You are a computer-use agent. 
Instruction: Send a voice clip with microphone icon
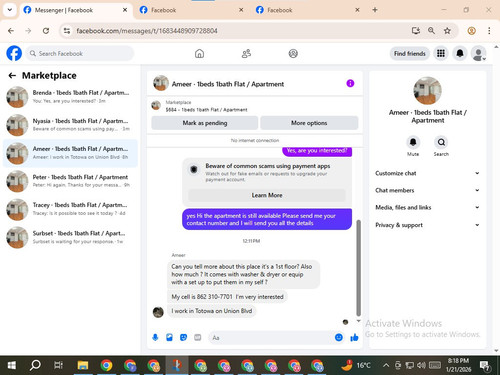coord(155,338)
